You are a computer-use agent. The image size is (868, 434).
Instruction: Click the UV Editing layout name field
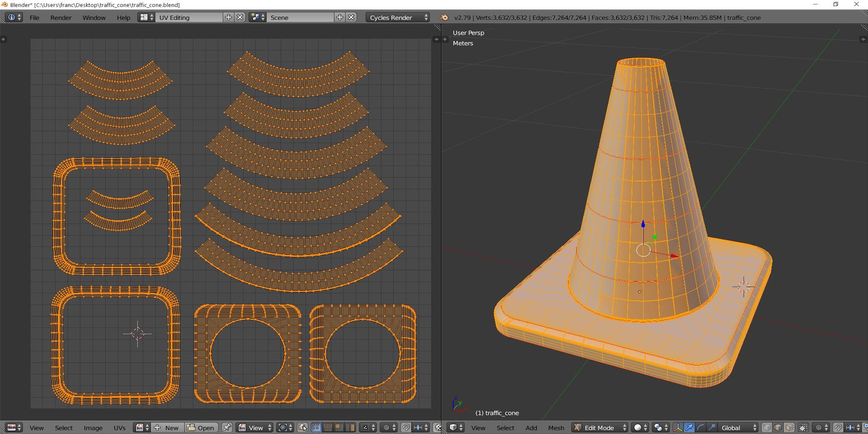(x=189, y=17)
